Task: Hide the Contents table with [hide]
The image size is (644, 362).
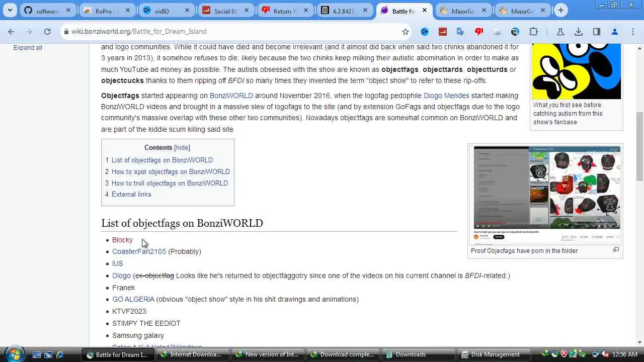Action: 182,147
